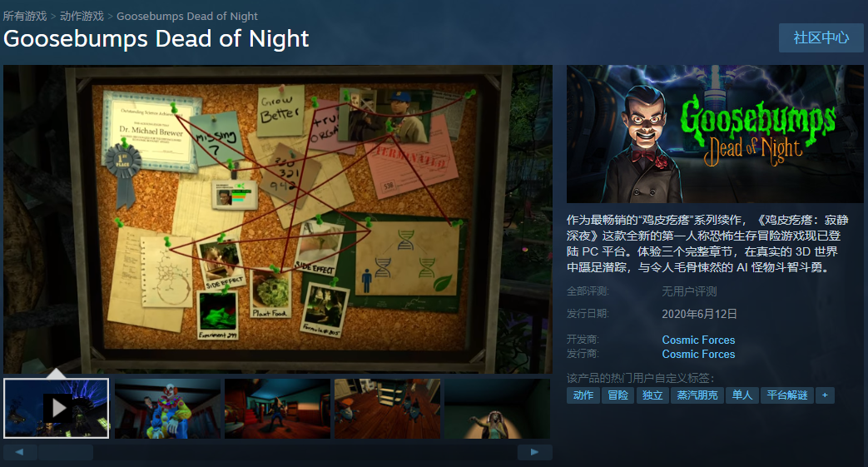Select the 独立 tag

652,395
